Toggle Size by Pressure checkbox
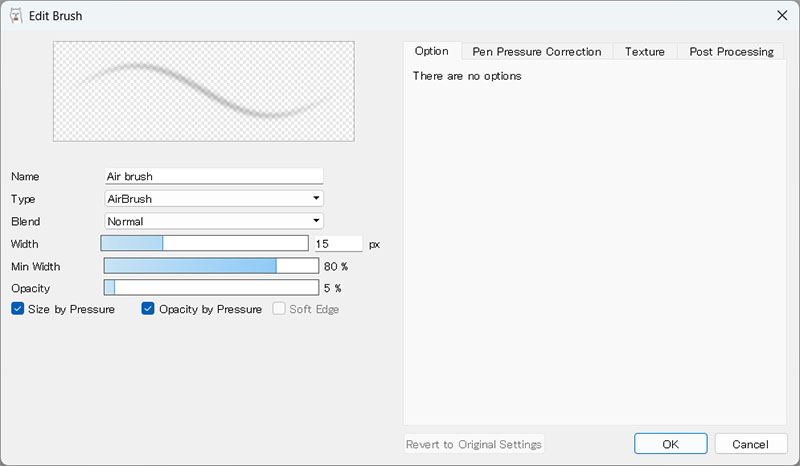Screen dimensions: 800x466 18,309
